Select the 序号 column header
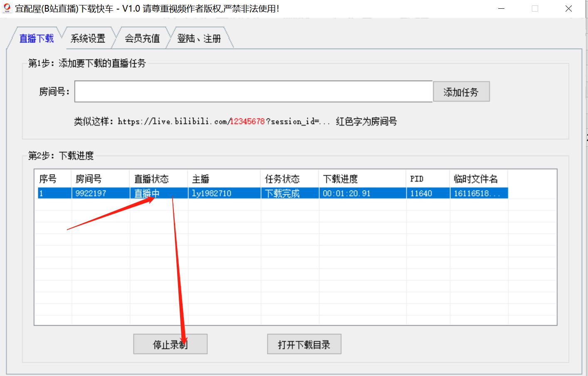 pos(53,179)
